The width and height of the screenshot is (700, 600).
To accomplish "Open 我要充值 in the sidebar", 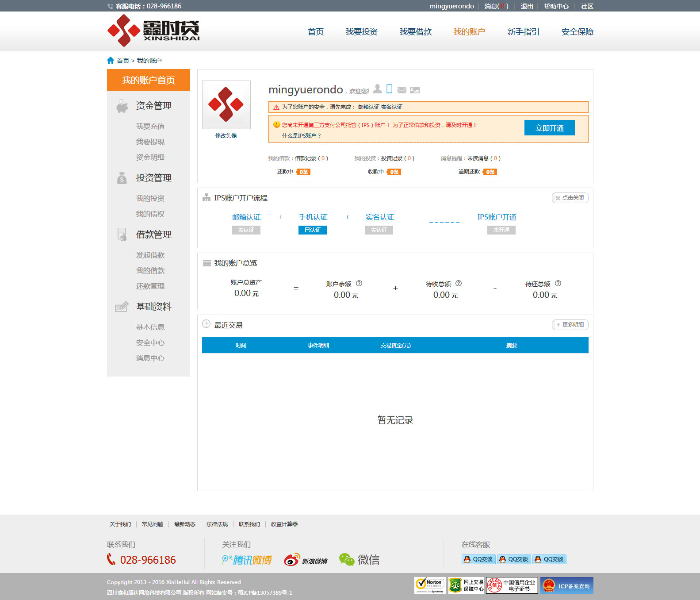I will (150, 127).
